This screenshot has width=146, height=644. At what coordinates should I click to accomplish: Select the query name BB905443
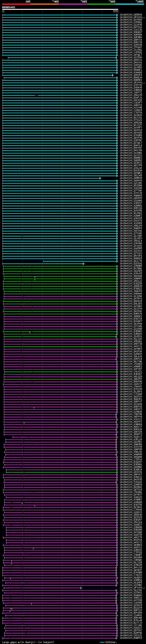[8, 8]
